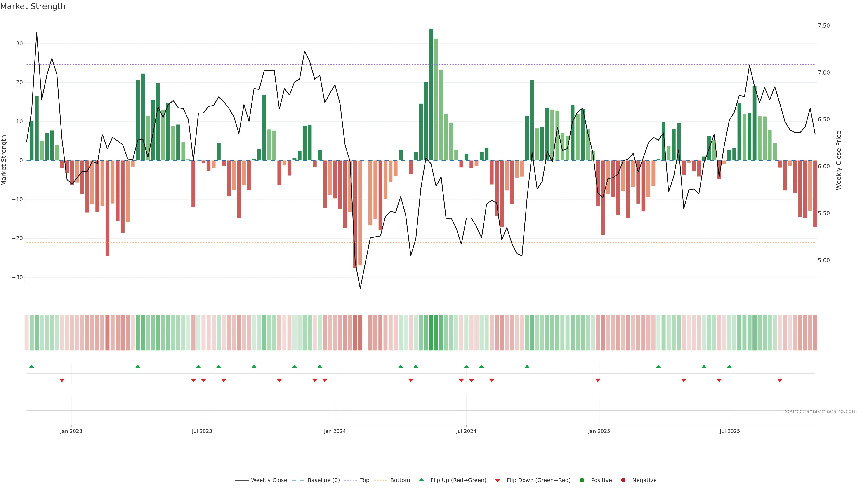Click the Jan 2024 x-axis label
Viewport: 868px width, 488px height.
[x=335, y=431]
